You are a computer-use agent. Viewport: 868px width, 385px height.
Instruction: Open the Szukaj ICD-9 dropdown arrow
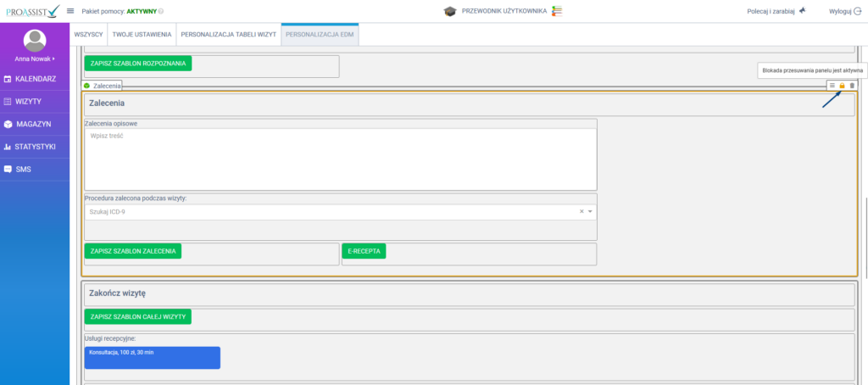pyautogui.click(x=590, y=211)
